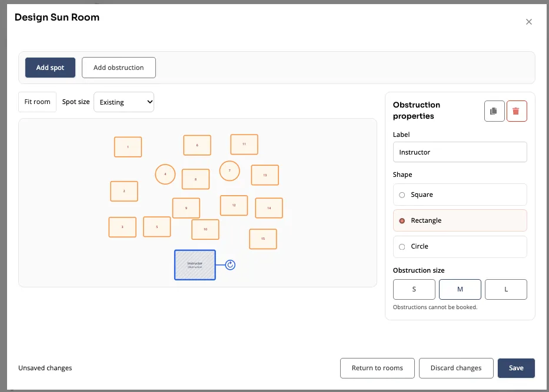Choose the Rectangle shape radio button
The width and height of the screenshot is (549, 392).
402,220
